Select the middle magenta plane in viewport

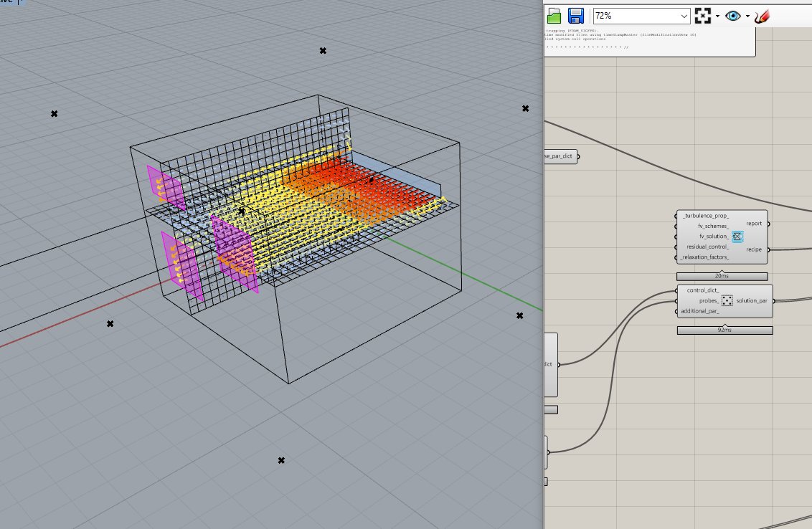click(x=234, y=254)
